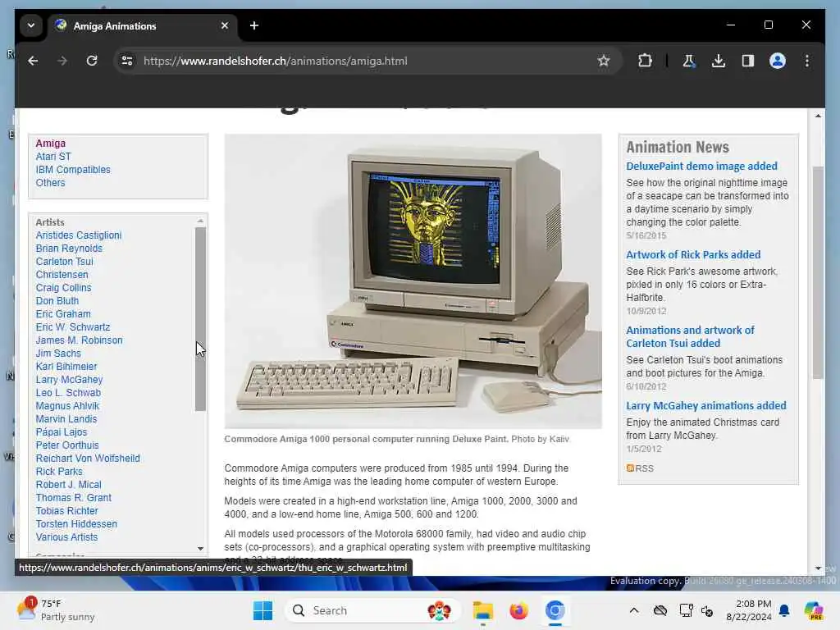Open artist Robert J. Mical link
Screen dimensions: 840x630
(x=68, y=485)
